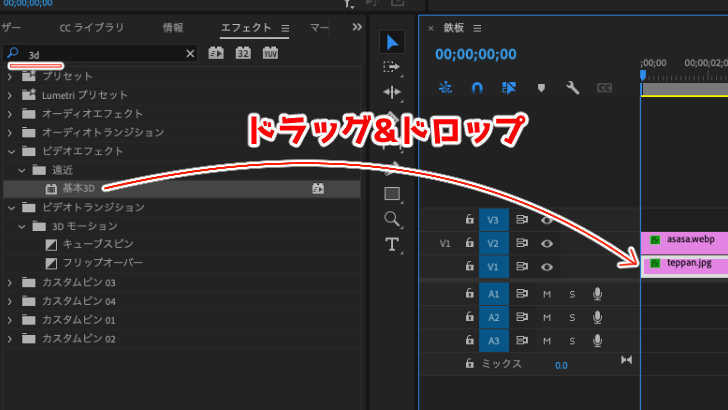Screen dimensions: 728x410
Task: Collapse the 遠近 folder
Action: point(21,170)
